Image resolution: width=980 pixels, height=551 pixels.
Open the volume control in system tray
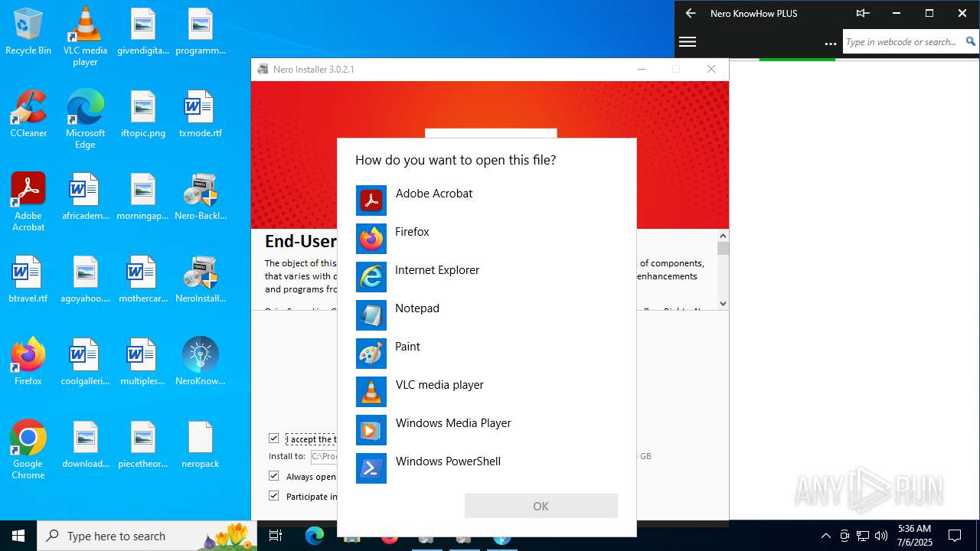pos(881,536)
